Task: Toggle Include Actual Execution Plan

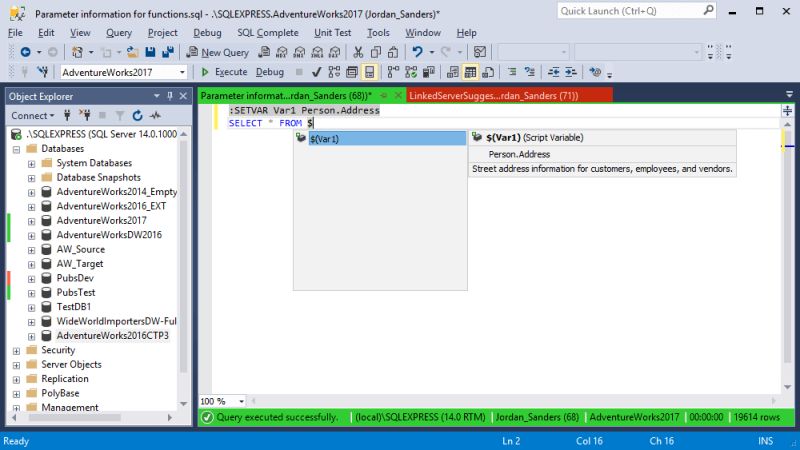Action: click(x=393, y=72)
